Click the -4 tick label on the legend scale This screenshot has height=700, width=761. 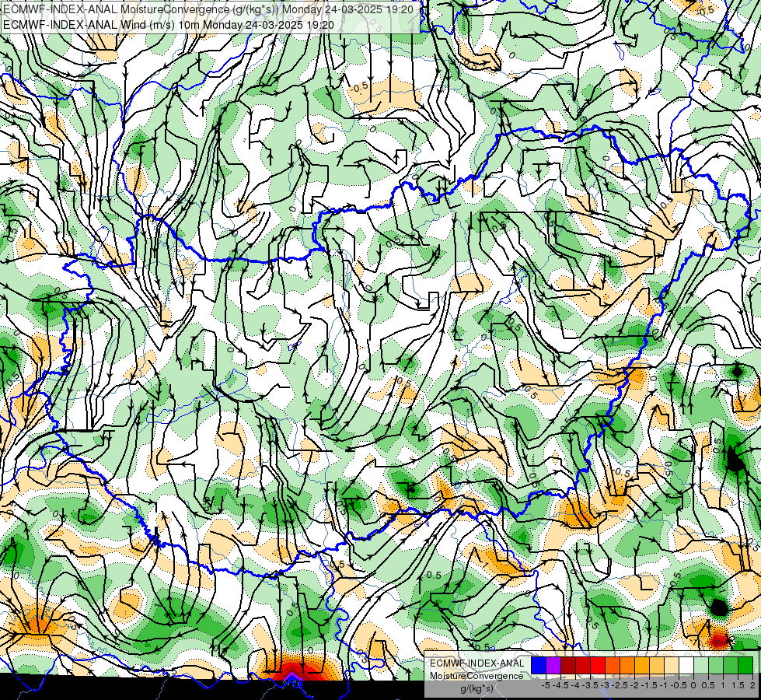(575, 685)
